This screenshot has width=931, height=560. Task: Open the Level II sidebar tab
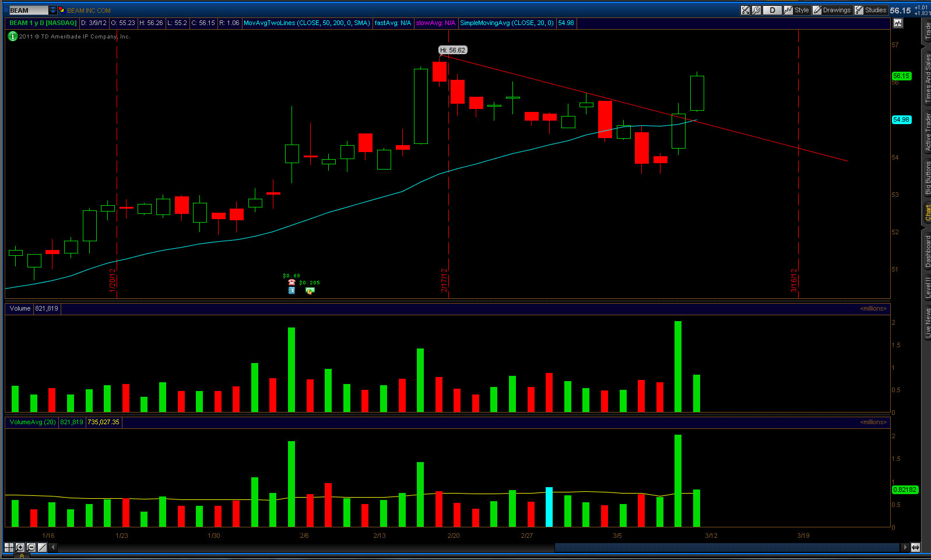(927, 288)
